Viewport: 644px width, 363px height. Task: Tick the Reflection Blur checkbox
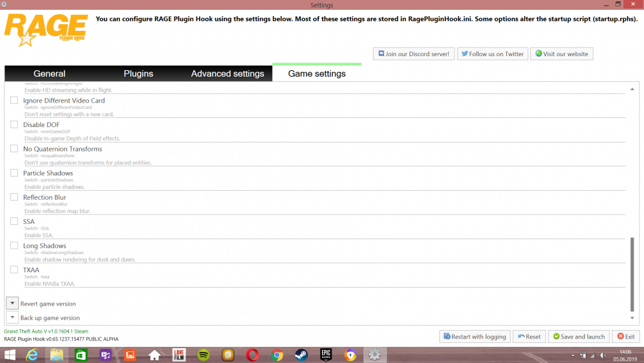14,197
